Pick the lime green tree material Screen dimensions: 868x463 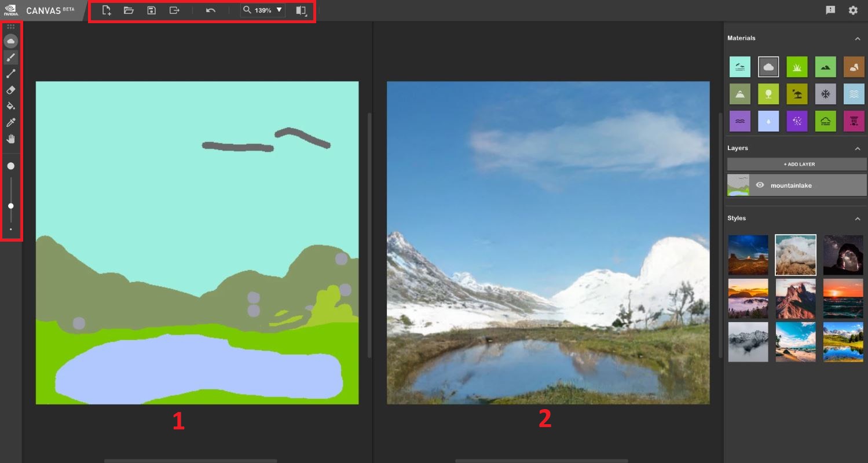pyautogui.click(x=768, y=94)
